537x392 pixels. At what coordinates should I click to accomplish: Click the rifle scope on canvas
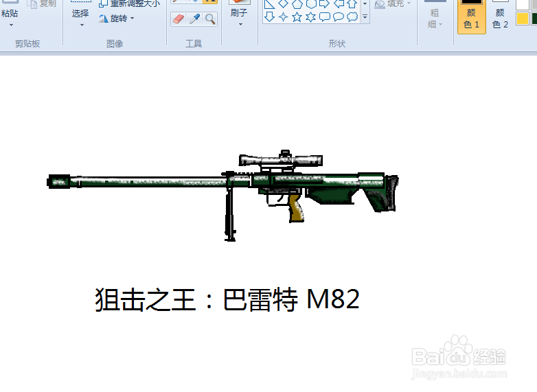[281, 160]
